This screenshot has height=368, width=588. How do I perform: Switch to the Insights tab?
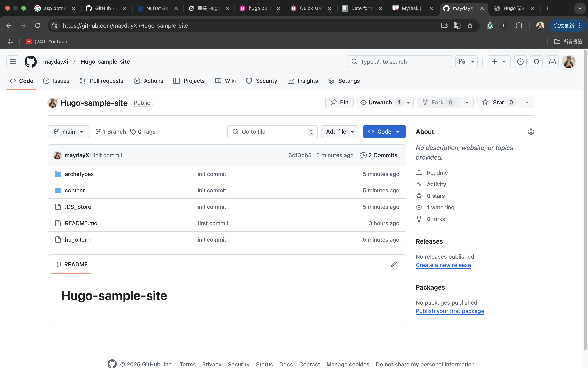tap(303, 81)
